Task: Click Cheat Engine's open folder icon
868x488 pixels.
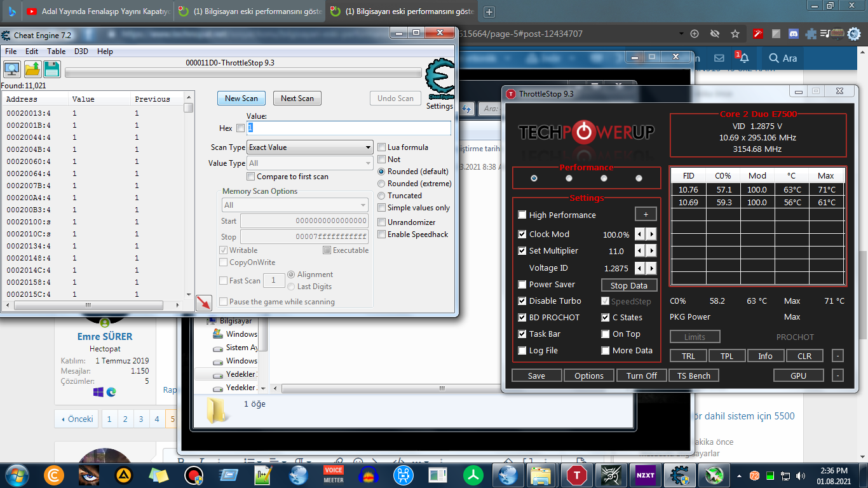Action: [32, 69]
